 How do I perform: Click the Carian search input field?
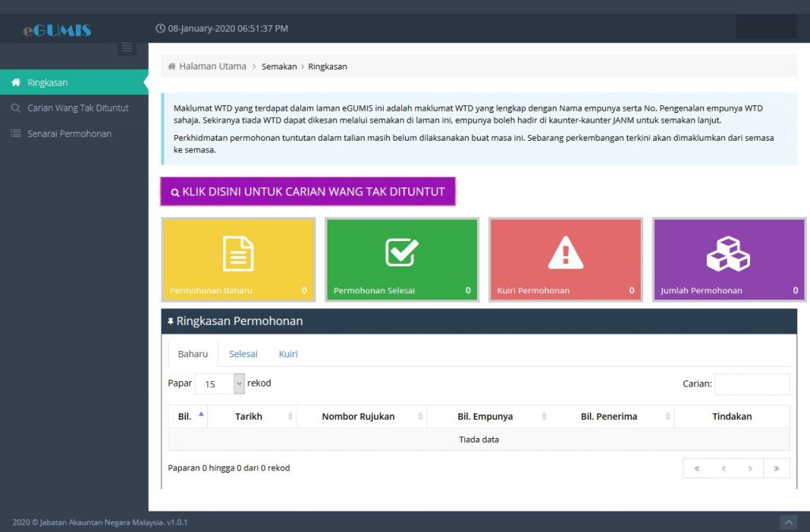point(752,384)
